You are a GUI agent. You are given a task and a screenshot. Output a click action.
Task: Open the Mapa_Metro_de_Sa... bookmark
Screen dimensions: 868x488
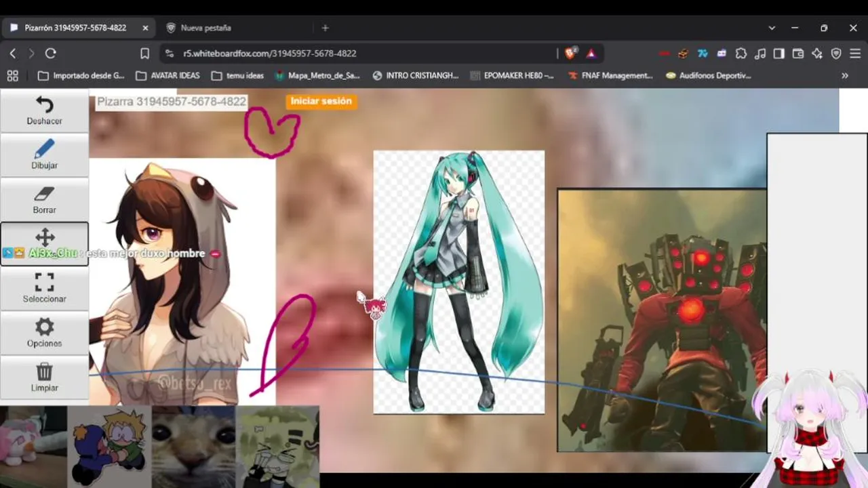click(x=317, y=76)
